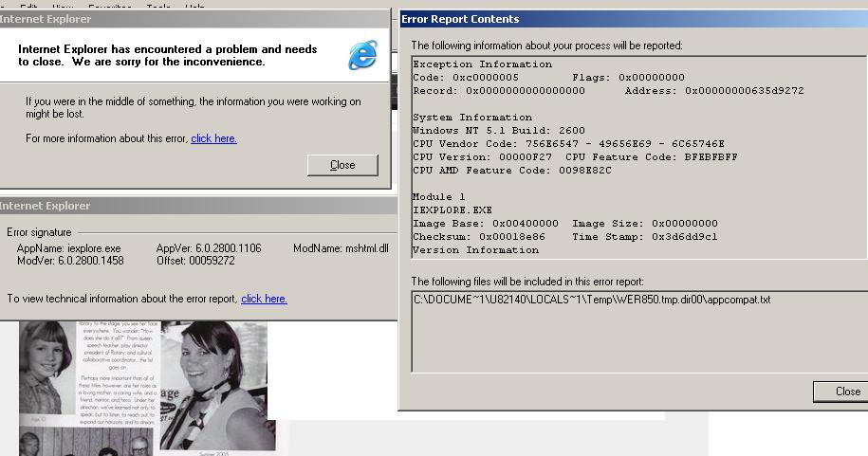868x456 pixels.
Task: Select the 'Checksum: 0x00018e86' value
Action: pyautogui.click(x=479, y=237)
